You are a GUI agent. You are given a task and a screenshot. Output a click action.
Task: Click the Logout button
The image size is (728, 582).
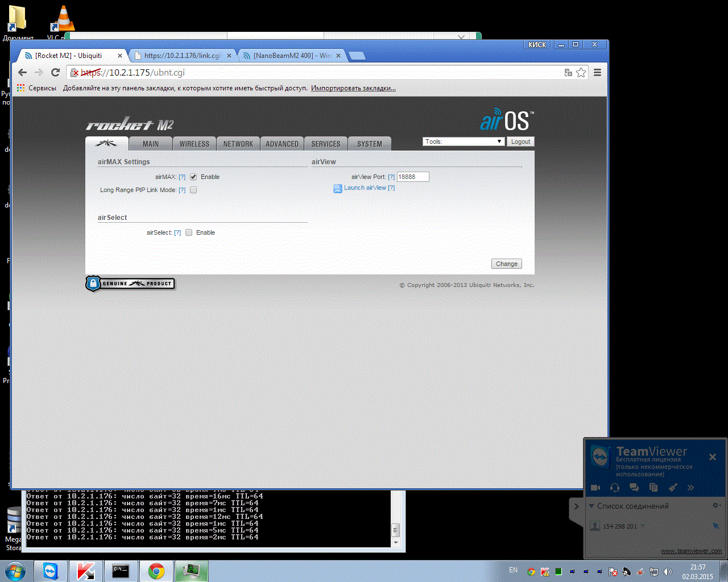click(520, 142)
